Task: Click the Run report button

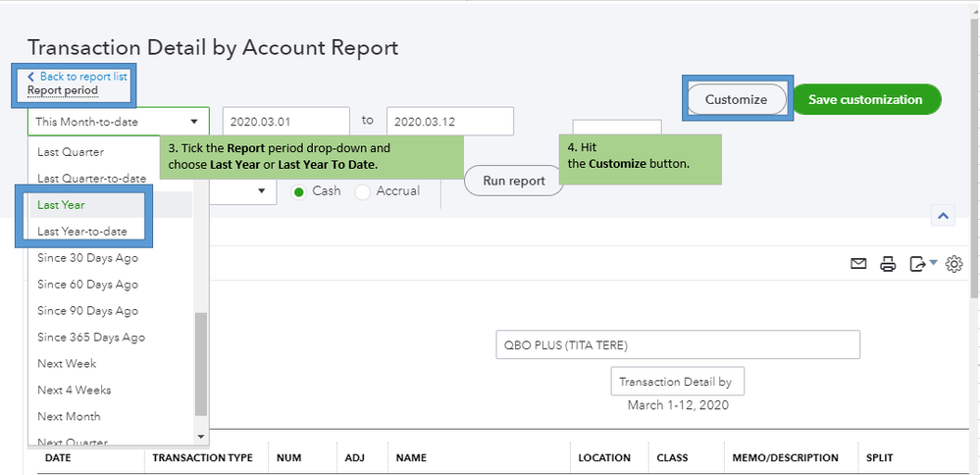Action: (514, 181)
